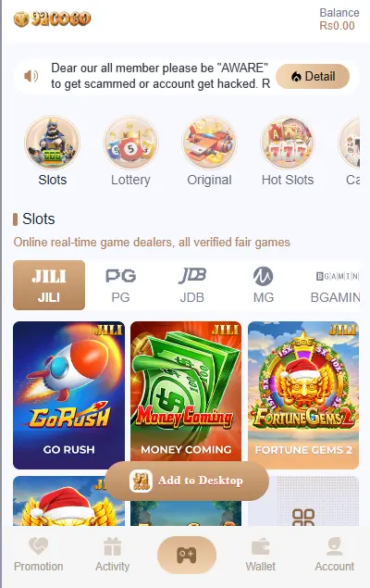This screenshot has height=588, width=370.
Task: Switch to the JDB provider tab
Action: pos(192,285)
